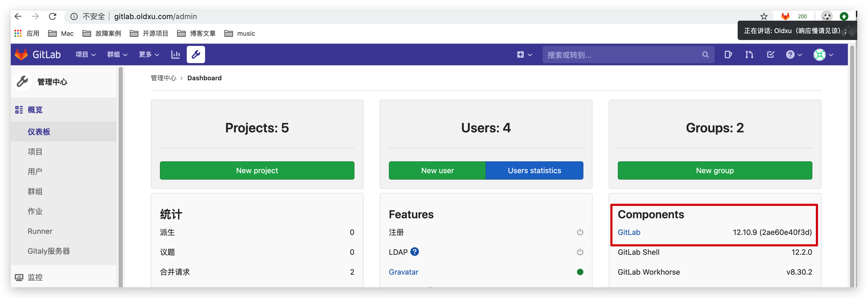
Task: Click the GitLab fox extension icon
Action: (785, 16)
